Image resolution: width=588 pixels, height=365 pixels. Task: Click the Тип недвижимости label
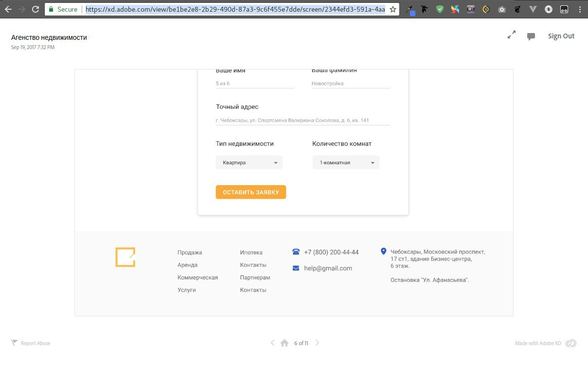click(245, 144)
